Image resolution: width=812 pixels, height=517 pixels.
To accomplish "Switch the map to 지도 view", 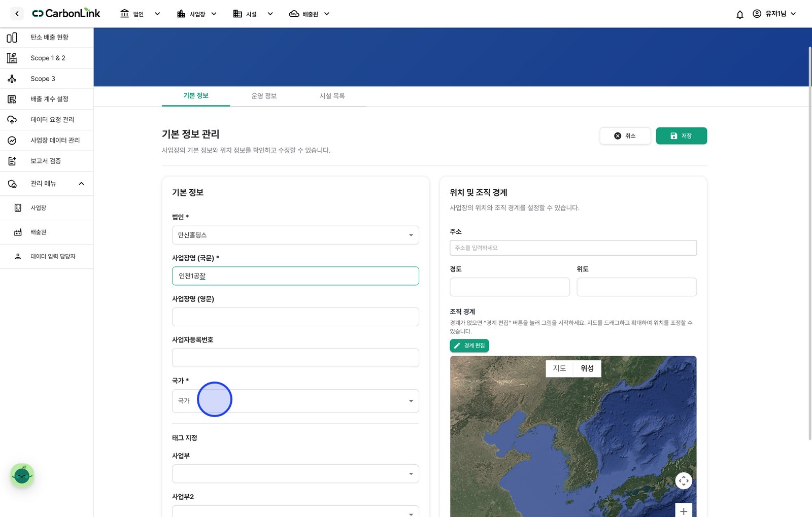I will click(x=559, y=368).
